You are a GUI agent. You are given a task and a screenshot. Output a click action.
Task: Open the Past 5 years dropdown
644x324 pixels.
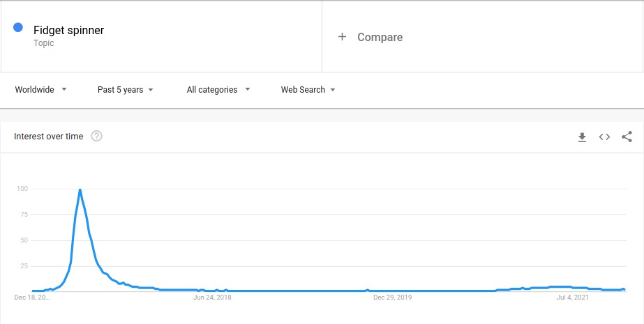(126, 89)
